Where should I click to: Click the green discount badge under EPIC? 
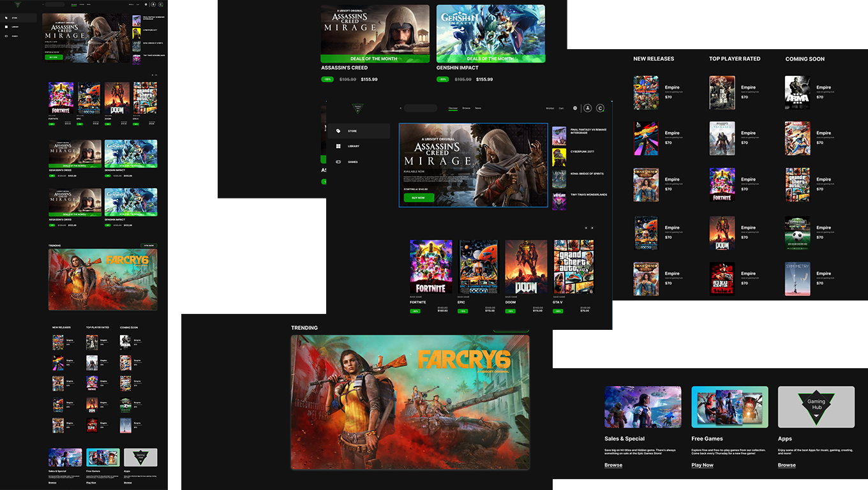click(463, 311)
